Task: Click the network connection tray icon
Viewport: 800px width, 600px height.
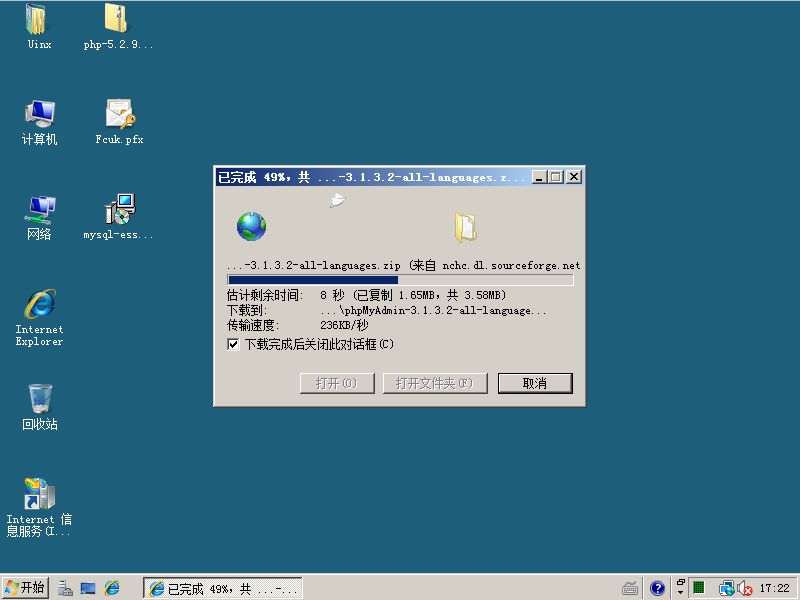Action: [x=726, y=589]
